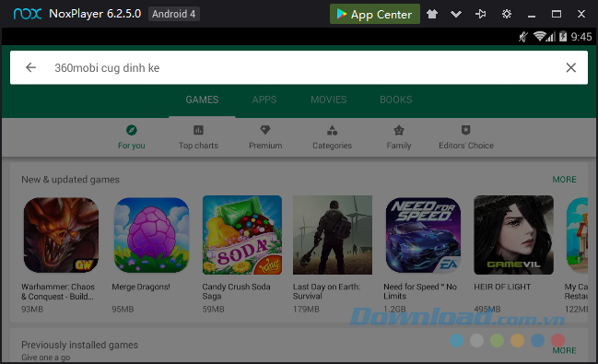Open Need for Speed No Limits icon
This screenshot has width=598, height=364.
click(x=423, y=235)
